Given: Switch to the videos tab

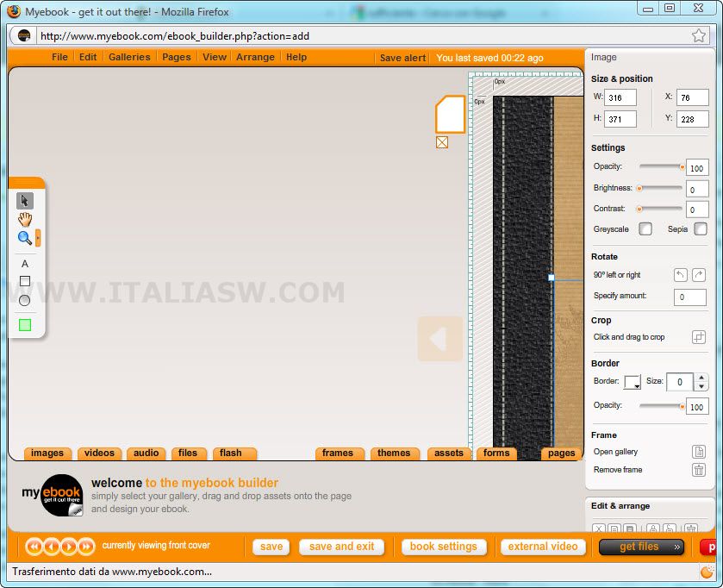Looking at the screenshot, I should 100,454.
